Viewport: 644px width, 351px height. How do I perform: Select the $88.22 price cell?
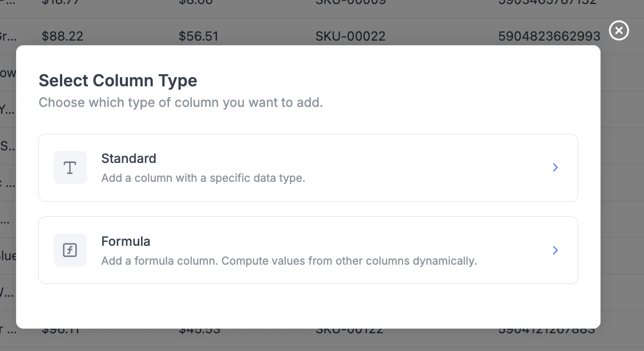(x=62, y=37)
